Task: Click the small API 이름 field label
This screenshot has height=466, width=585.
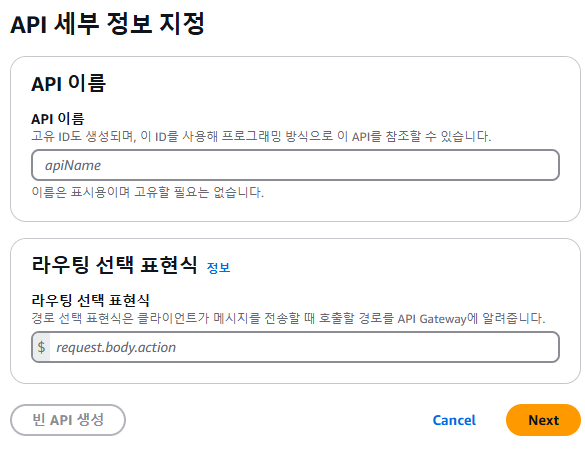Action: (58, 119)
